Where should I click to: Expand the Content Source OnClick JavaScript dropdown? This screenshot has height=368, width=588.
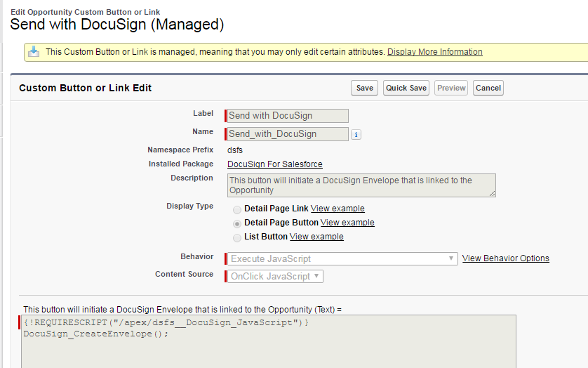click(276, 276)
